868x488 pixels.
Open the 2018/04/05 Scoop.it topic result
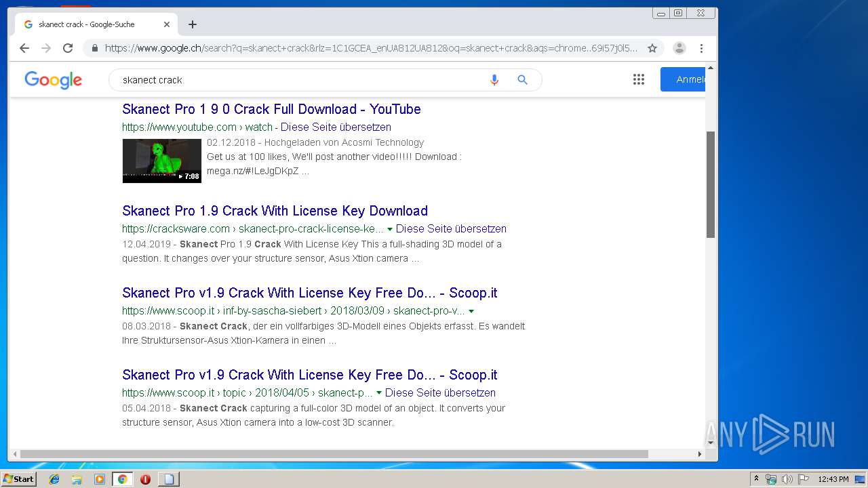click(309, 375)
